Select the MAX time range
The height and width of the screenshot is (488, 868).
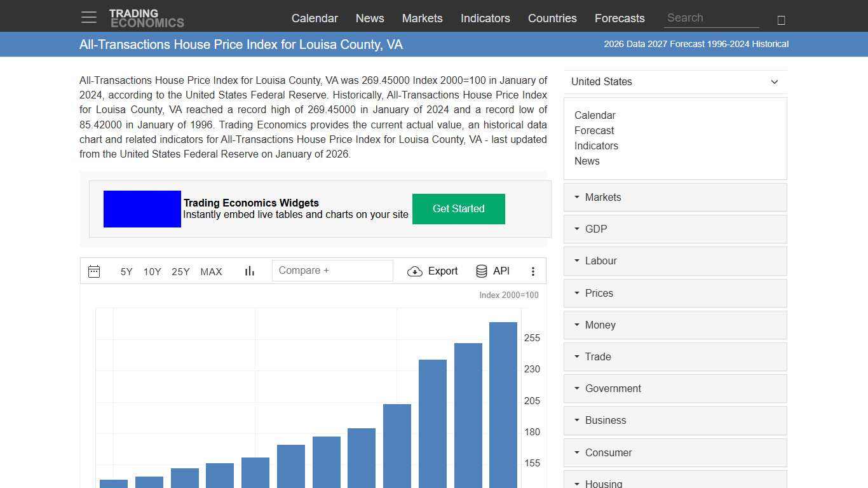tap(211, 271)
